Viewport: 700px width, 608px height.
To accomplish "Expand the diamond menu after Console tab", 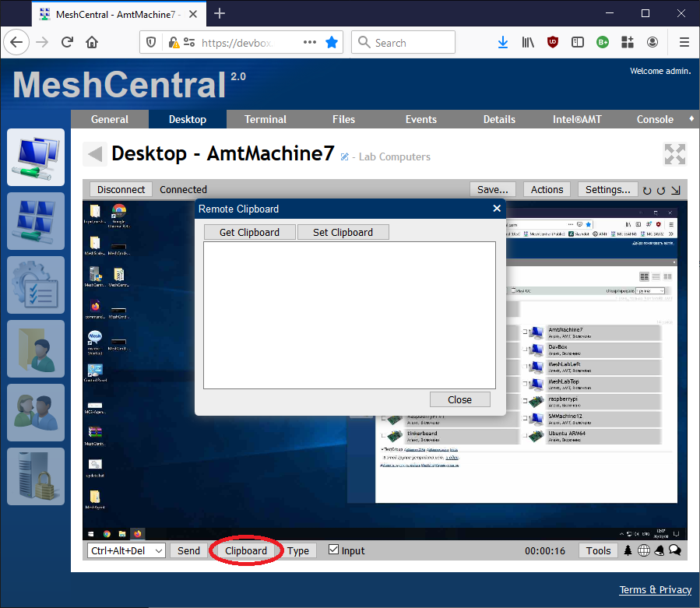I will [x=691, y=119].
